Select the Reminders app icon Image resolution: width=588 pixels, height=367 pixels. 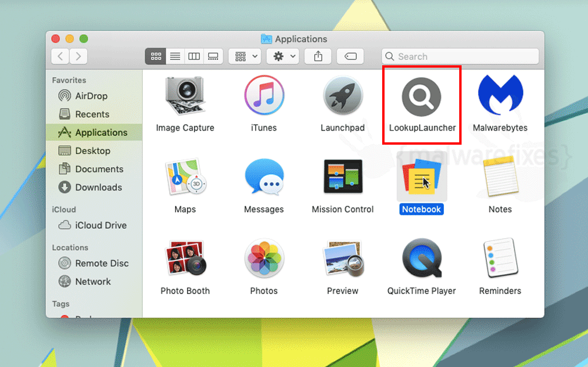500,258
